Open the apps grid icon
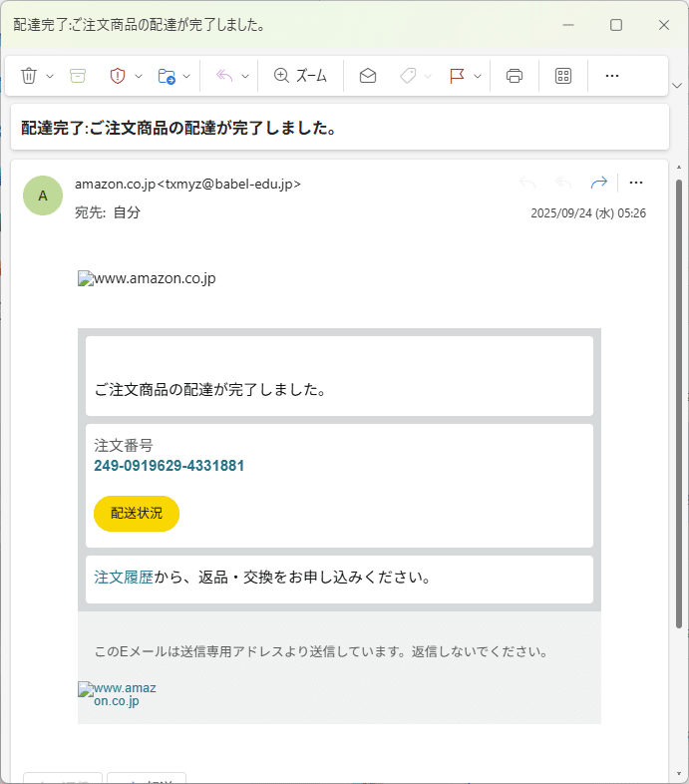This screenshot has width=689, height=784. 563,76
